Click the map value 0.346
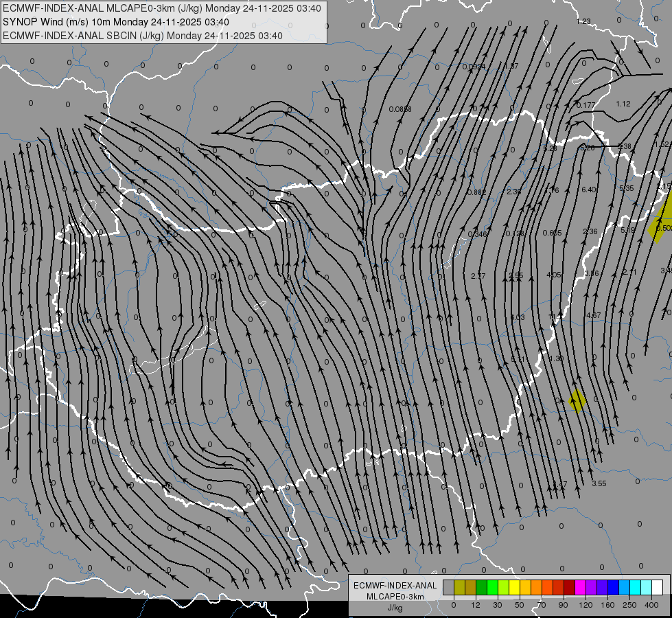Viewport: 672px width, 618px height. click(478, 234)
